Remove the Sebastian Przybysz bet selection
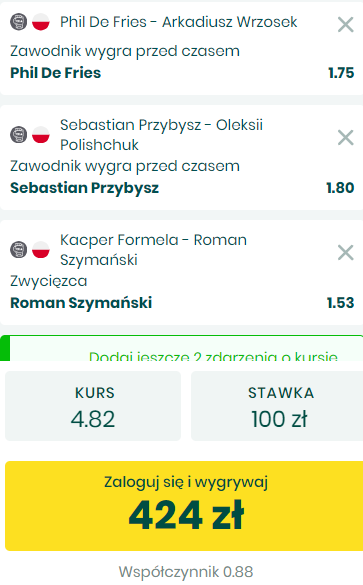Image resolution: width=363 pixels, height=585 pixels. tap(345, 138)
